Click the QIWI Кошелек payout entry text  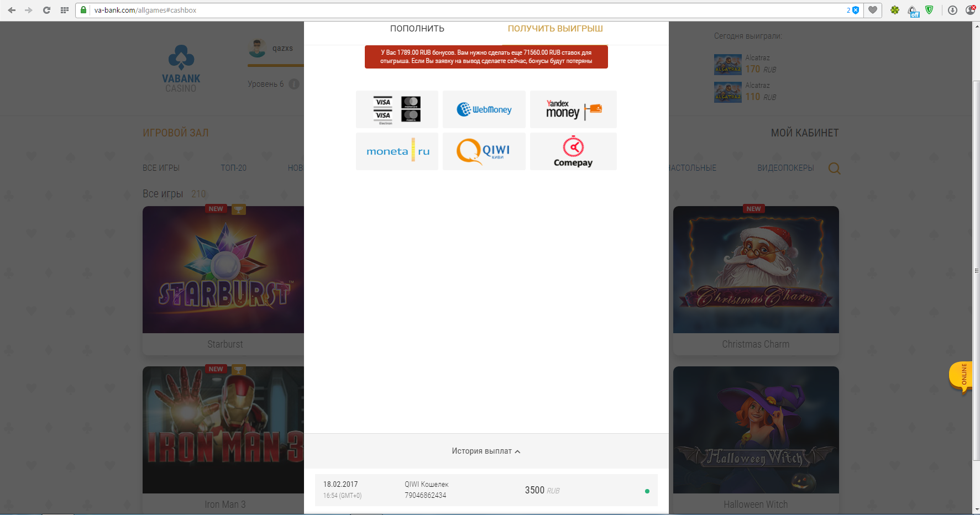pyautogui.click(x=427, y=484)
